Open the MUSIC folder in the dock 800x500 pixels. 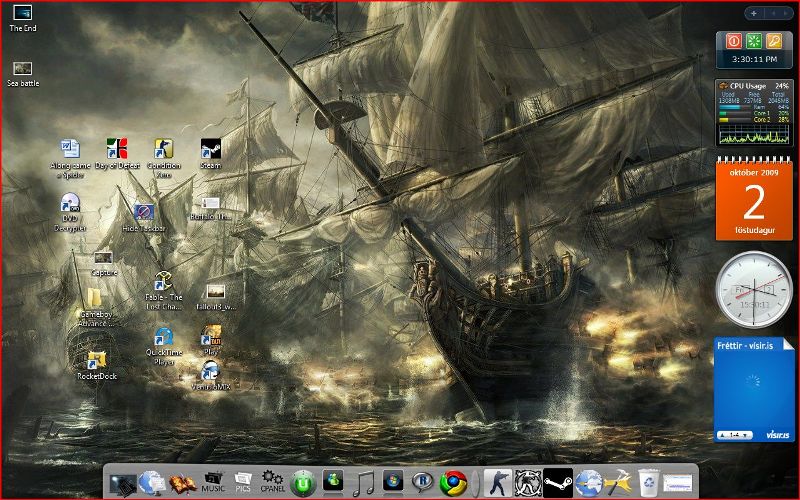point(213,483)
